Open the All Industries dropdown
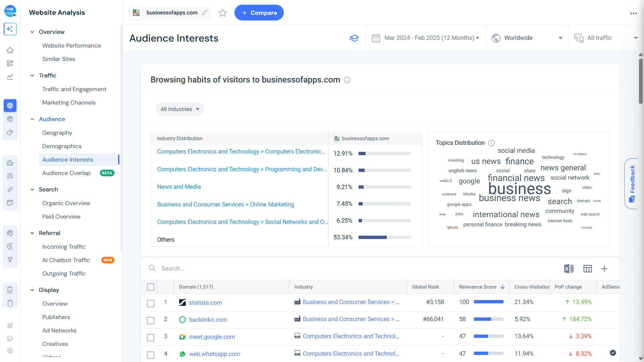 pos(180,109)
